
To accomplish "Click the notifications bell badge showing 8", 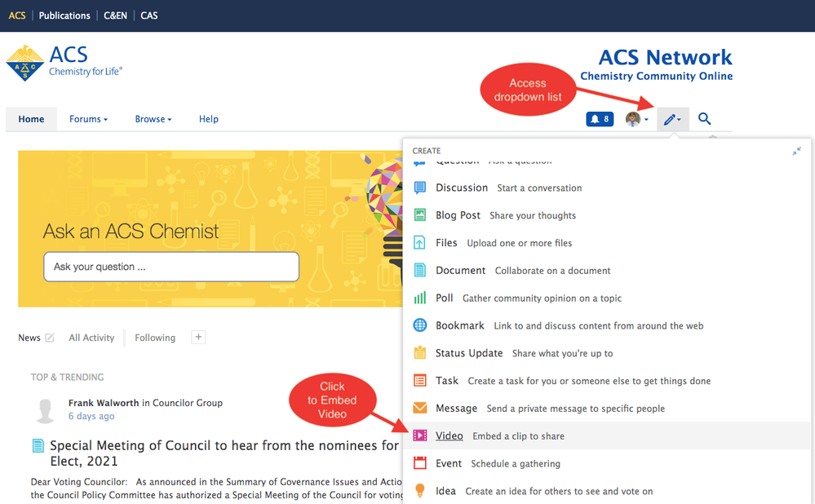I will click(599, 119).
